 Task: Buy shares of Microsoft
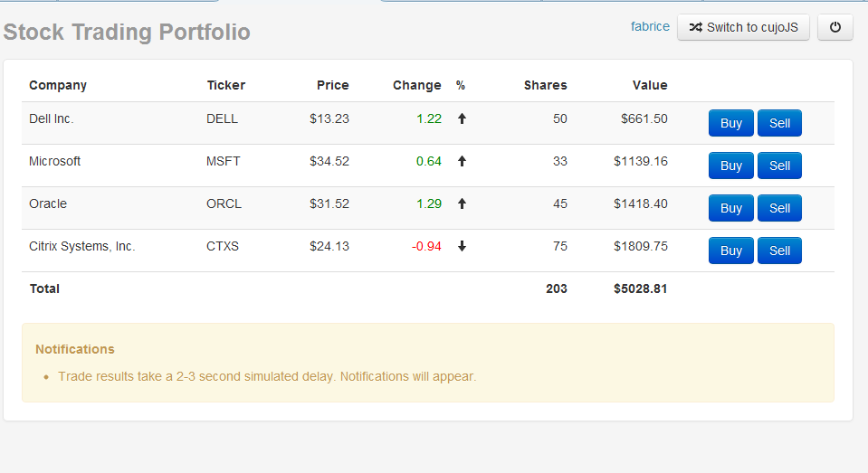(x=730, y=166)
